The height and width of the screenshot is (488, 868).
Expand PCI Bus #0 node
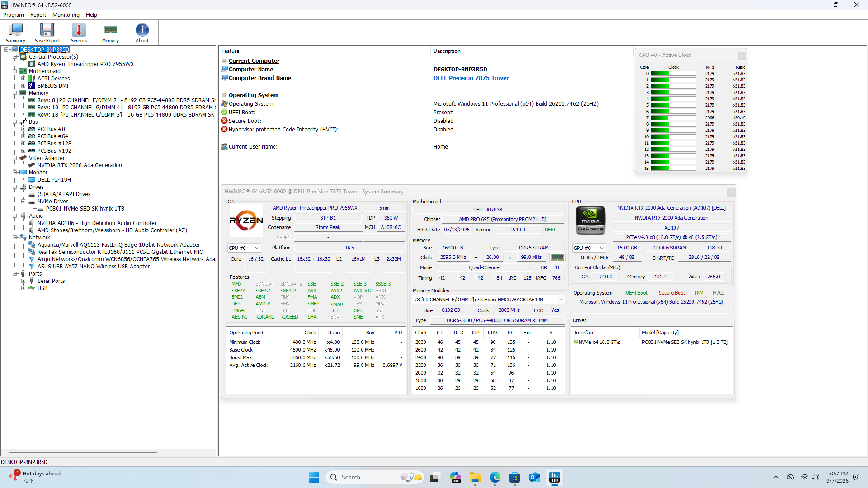24,129
